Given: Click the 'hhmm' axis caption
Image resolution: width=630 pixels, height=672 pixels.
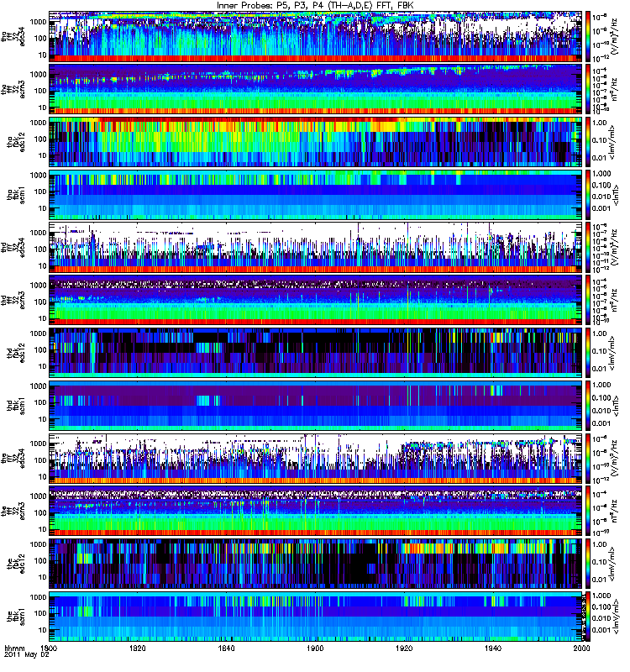Looking at the screenshot, I should point(14,648).
